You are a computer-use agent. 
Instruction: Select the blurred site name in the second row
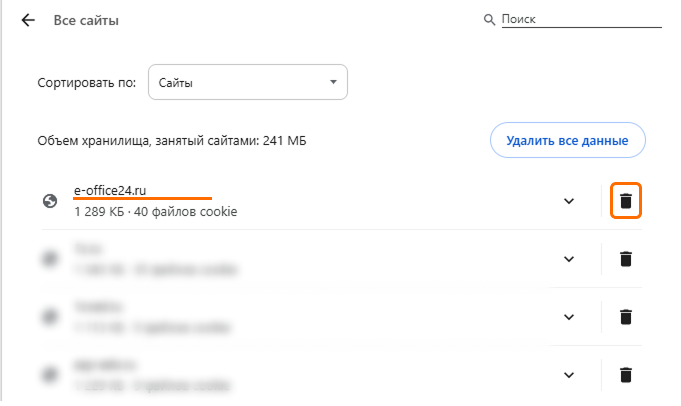pos(90,248)
